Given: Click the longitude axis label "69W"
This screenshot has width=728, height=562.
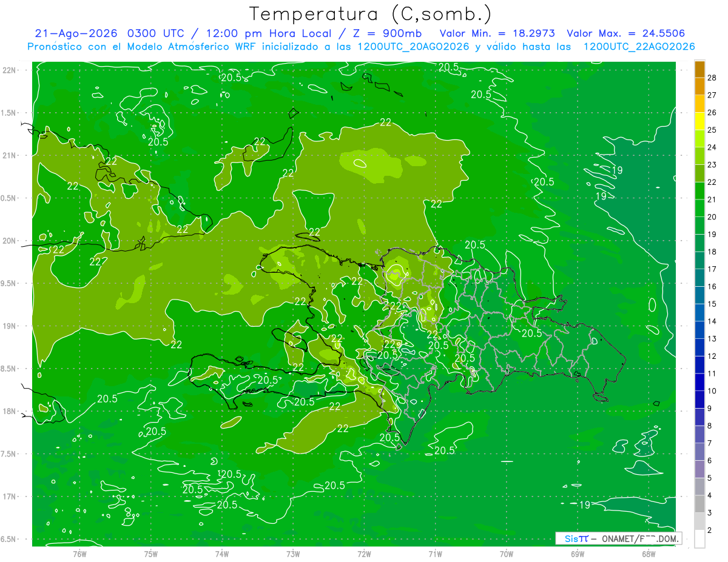Looking at the screenshot, I should pyautogui.click(x=578, y=554).
